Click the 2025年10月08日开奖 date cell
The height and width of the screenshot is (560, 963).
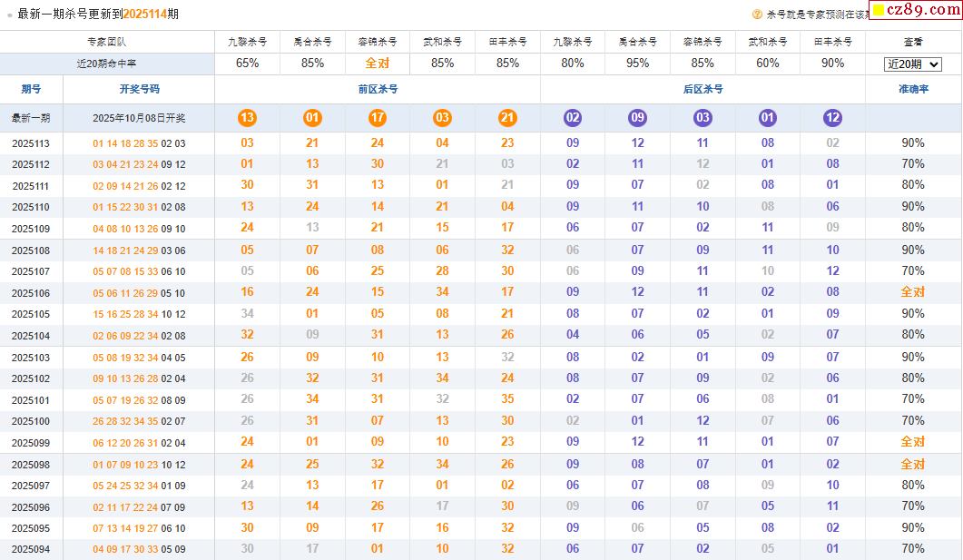pyautogui.click(x=139, y=119)
